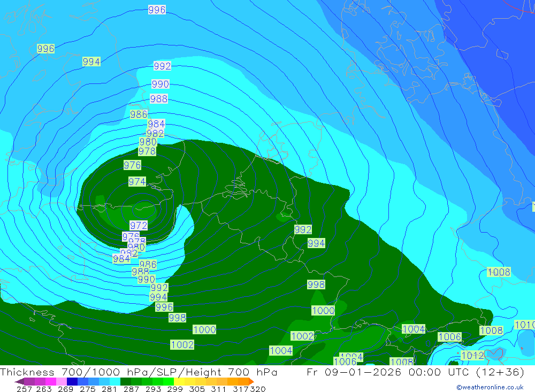Click the bright magenta legend swatch

[x=51, y=381]
